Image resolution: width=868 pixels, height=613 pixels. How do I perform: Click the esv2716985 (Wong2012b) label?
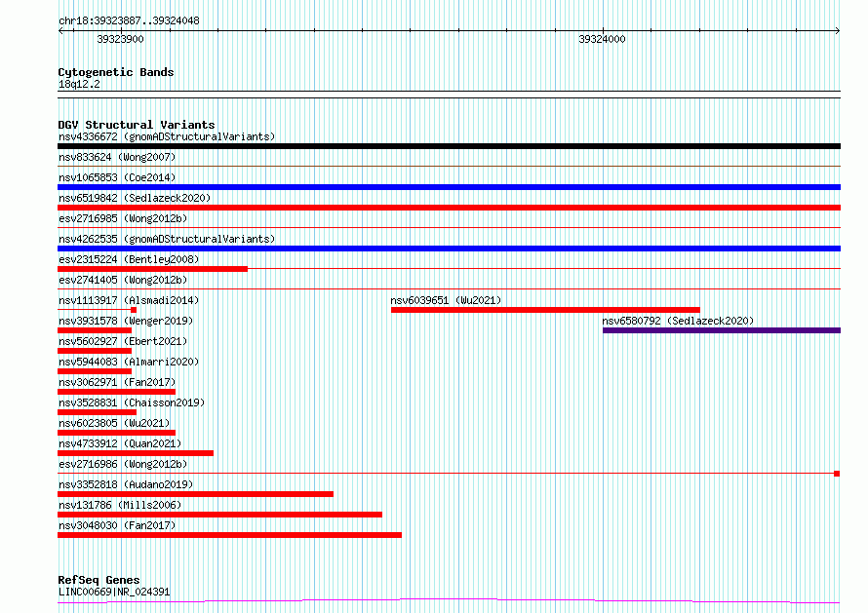pyautogui.click(x=123, y=218)
